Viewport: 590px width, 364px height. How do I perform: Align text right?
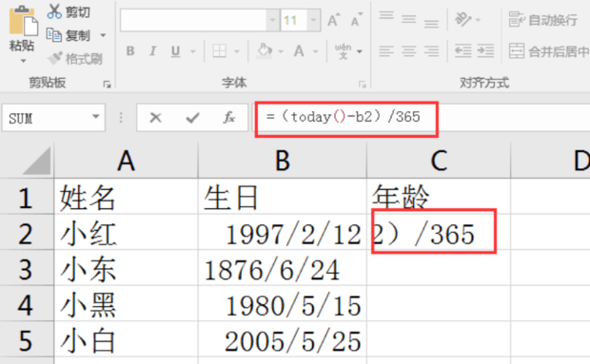431,51
